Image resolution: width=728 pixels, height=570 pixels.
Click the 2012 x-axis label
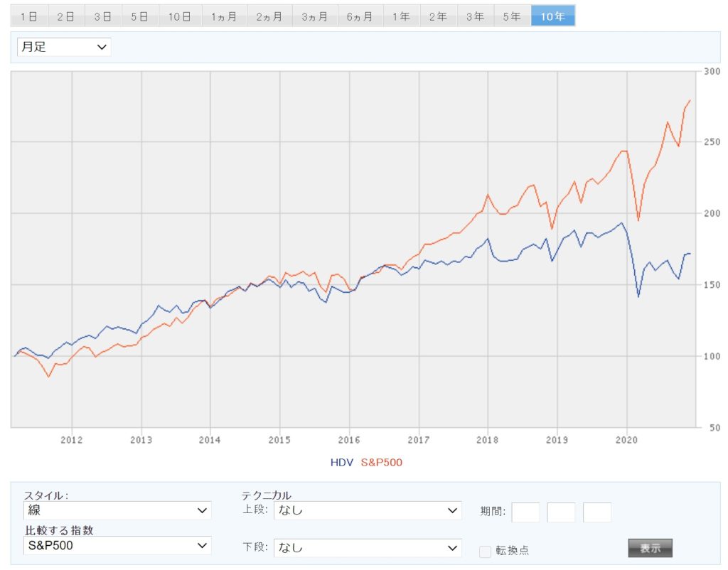click(x=72, y=439)
